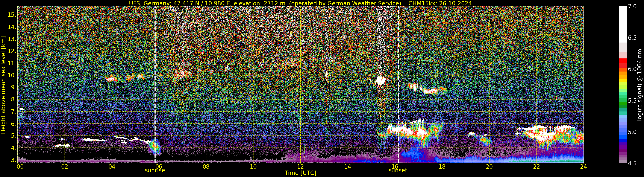Click the 'sunrise' label below the axis
The height and width of the screenshot is (177, 644).
(155, 170)
